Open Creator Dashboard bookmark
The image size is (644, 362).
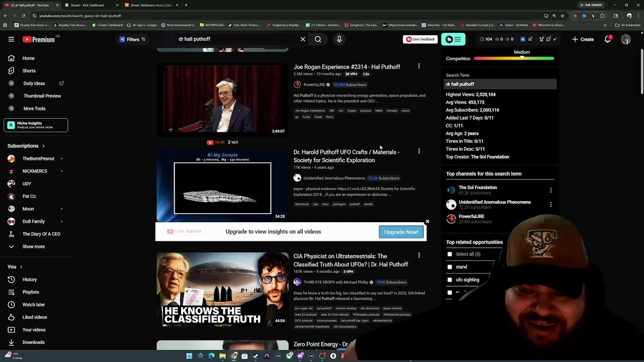coord(107,25)
